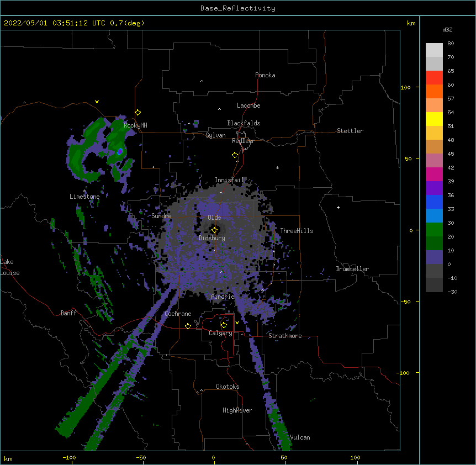This screenshot has width=476, height=465.
Task: Pick the light blue 30–33 dBZ legend swatch
Action: [434, 215]
